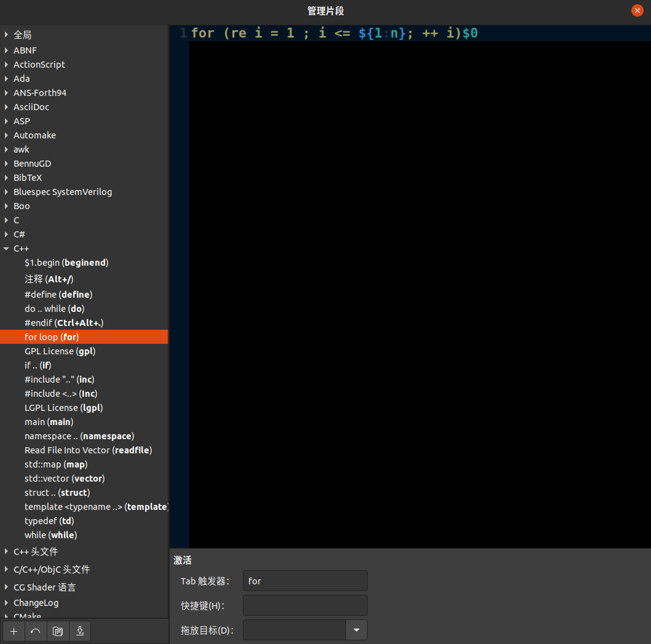Expand the BibTeX category
The height and width of the screenshot is (644, 651).
pyautogui.click(x=6, y=177)
